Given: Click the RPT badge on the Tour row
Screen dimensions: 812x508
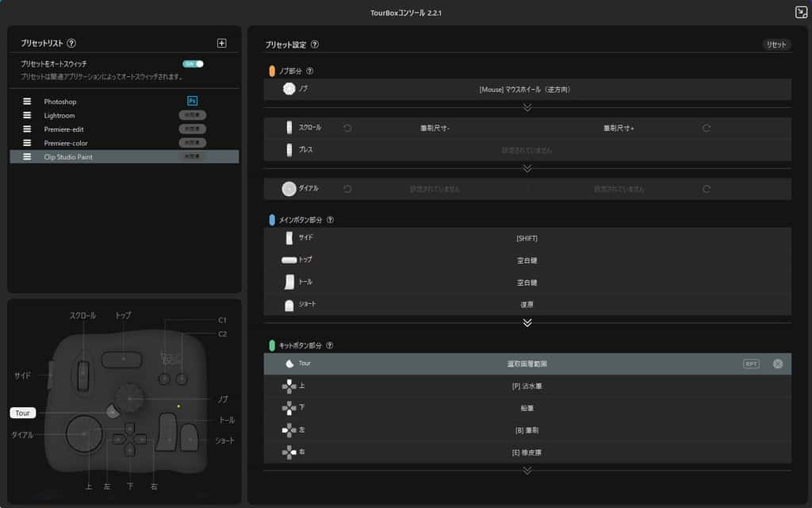Looking at the screenshot, I should tap(751, 364).
